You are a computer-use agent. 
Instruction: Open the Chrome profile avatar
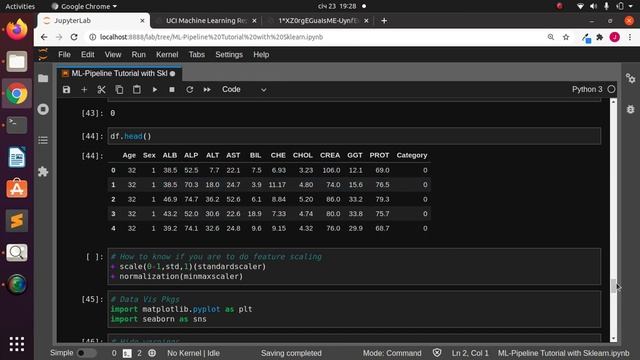(615, 37)
